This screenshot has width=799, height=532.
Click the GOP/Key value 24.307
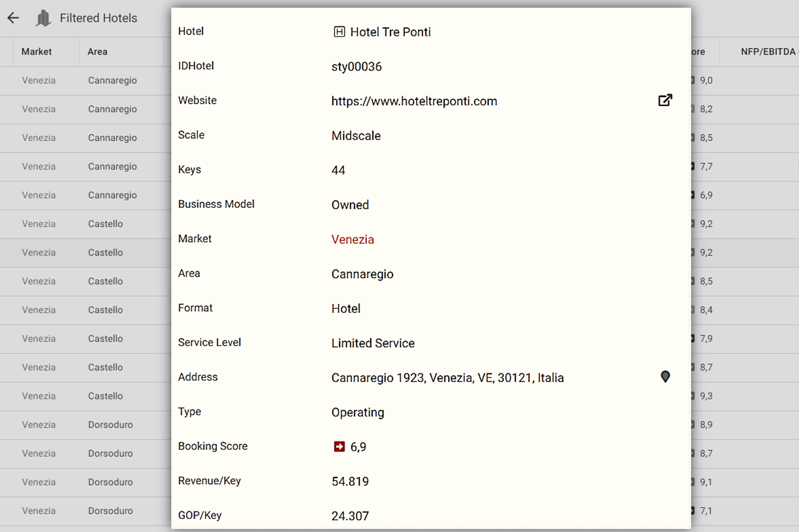tap(350, 516)
